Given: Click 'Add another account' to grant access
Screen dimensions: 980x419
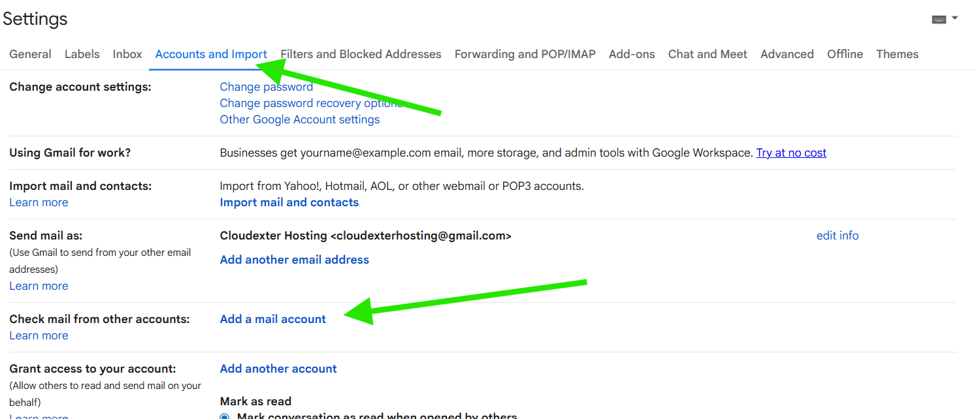Looking at the screenshot, I should click(x=278, y=369).
